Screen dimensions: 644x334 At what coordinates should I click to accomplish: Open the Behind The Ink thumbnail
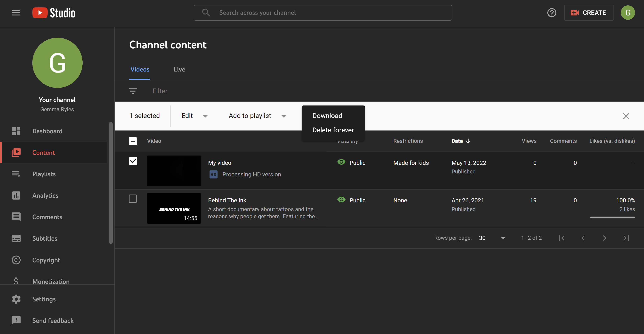[x=174, y=208]
